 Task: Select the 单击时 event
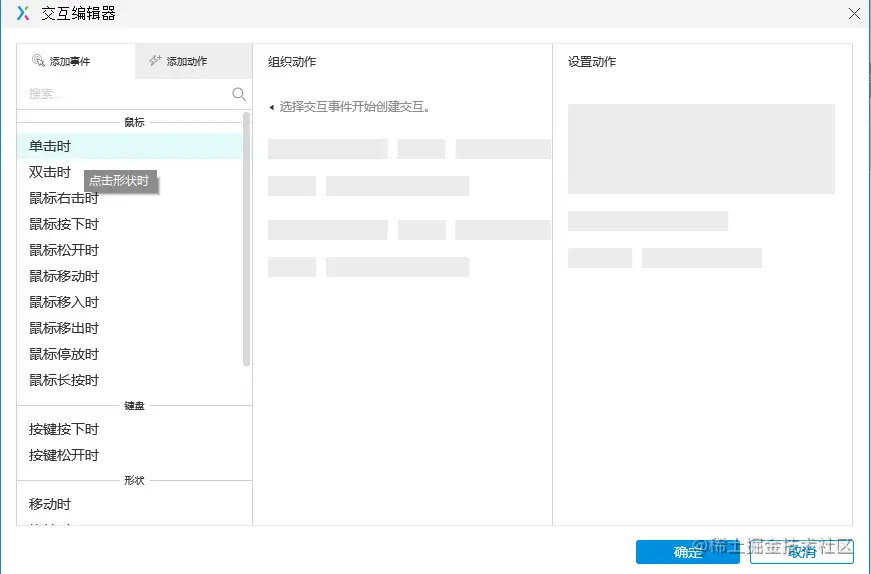[129, 146]
